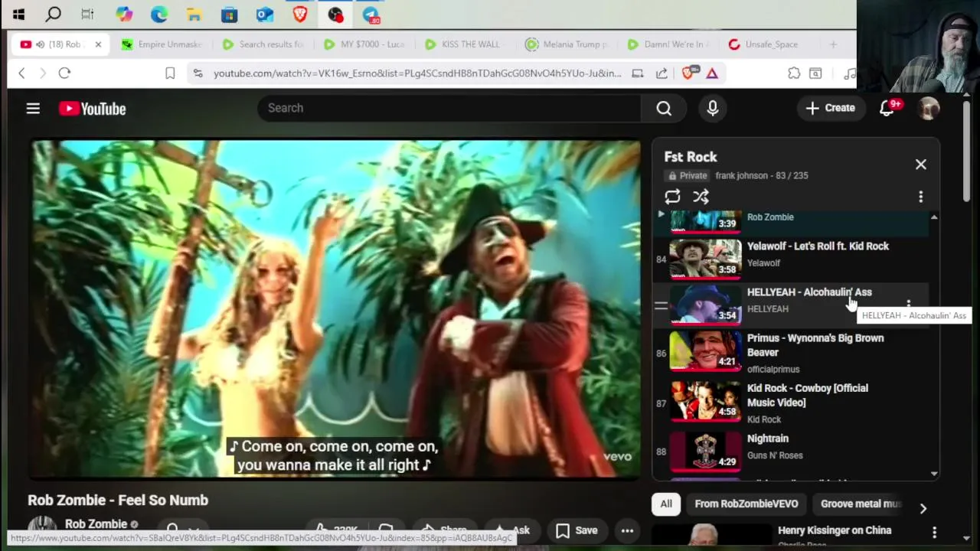The height and width of the screenshot is (551, 980).
Task: Select the All filter chip
Action: (666, 504)
